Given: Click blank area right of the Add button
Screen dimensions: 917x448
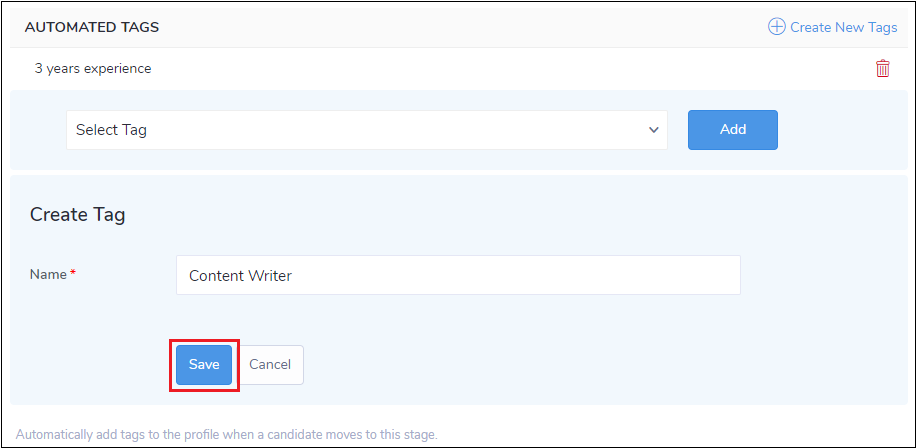Looking at the screenshot, I should click(x=840, y=130).
